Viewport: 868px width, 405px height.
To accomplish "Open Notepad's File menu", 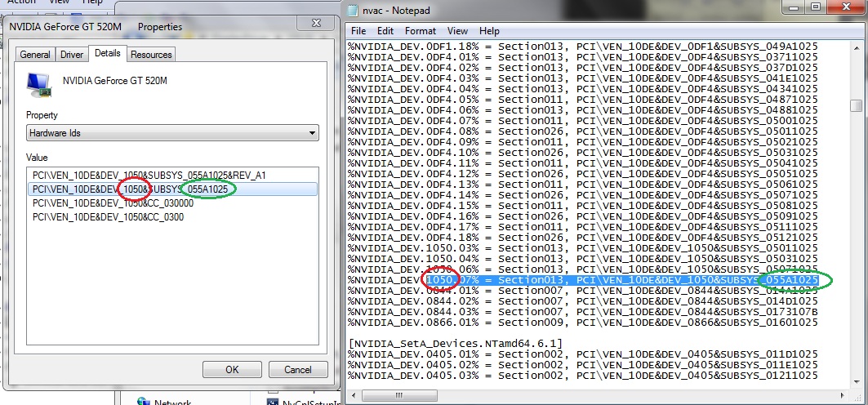I will [x=358, y=31].
